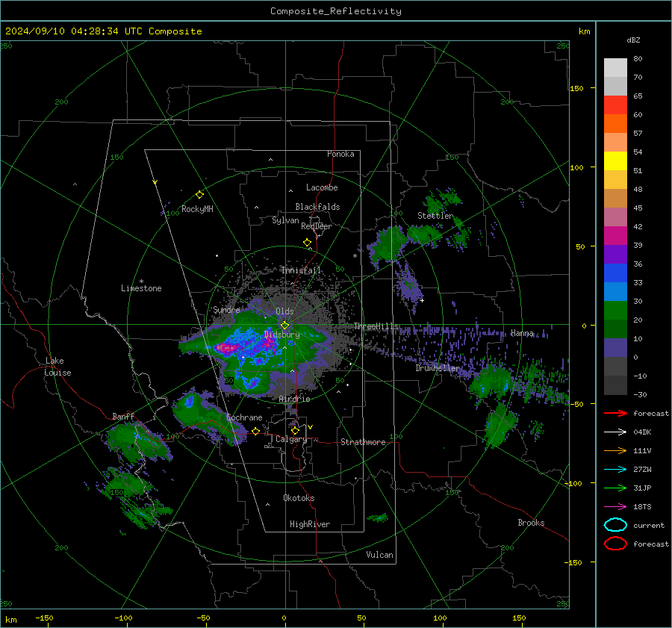Click the Ponoka city label

coord(340,154)
